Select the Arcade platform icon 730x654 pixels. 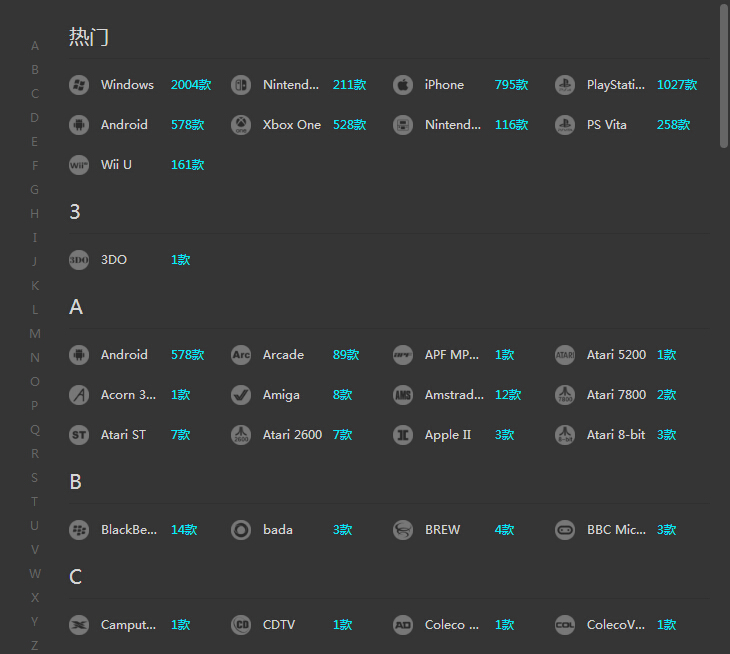(x=241, y=355)
